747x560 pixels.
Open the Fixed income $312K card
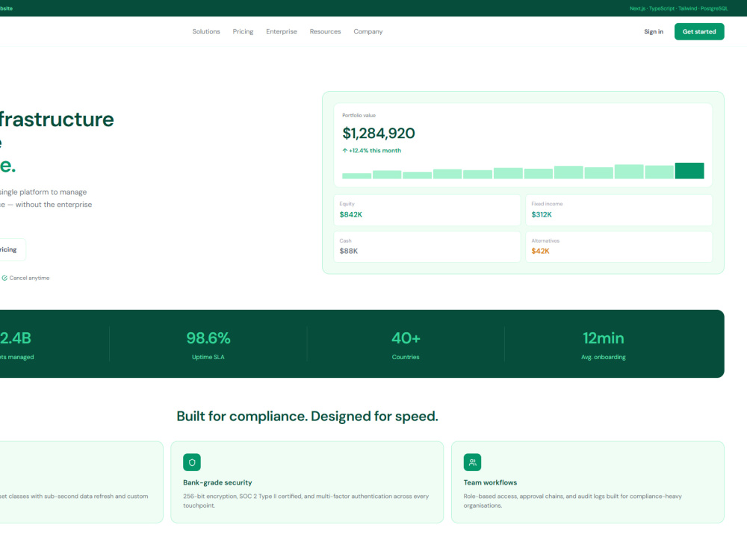click(619, 210)
